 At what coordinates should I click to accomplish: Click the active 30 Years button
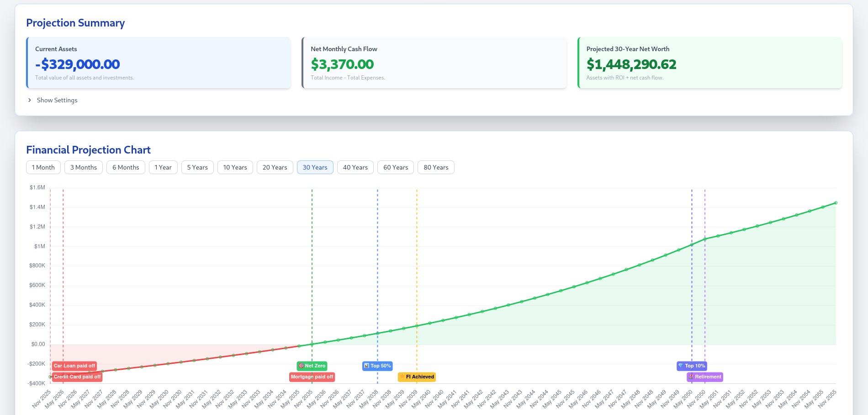point(315,167)
